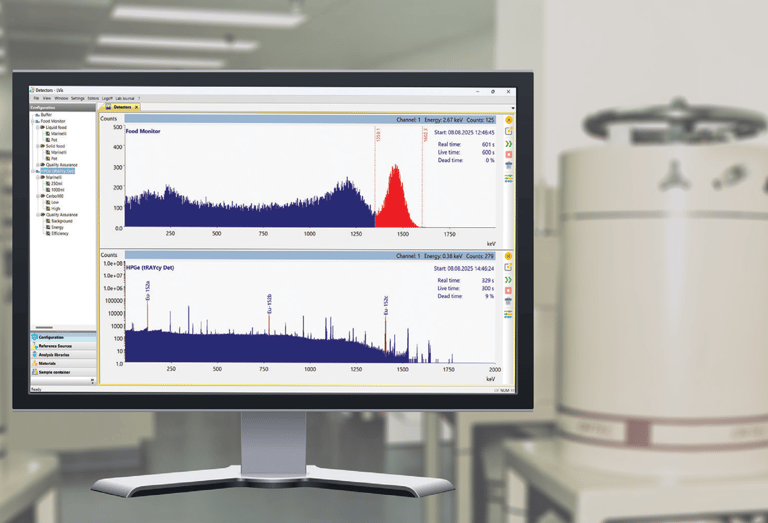Open the Analysis libraries section
Image resolution: width=768 pixels, height=523 pixels.
click(x=63, y=355)
